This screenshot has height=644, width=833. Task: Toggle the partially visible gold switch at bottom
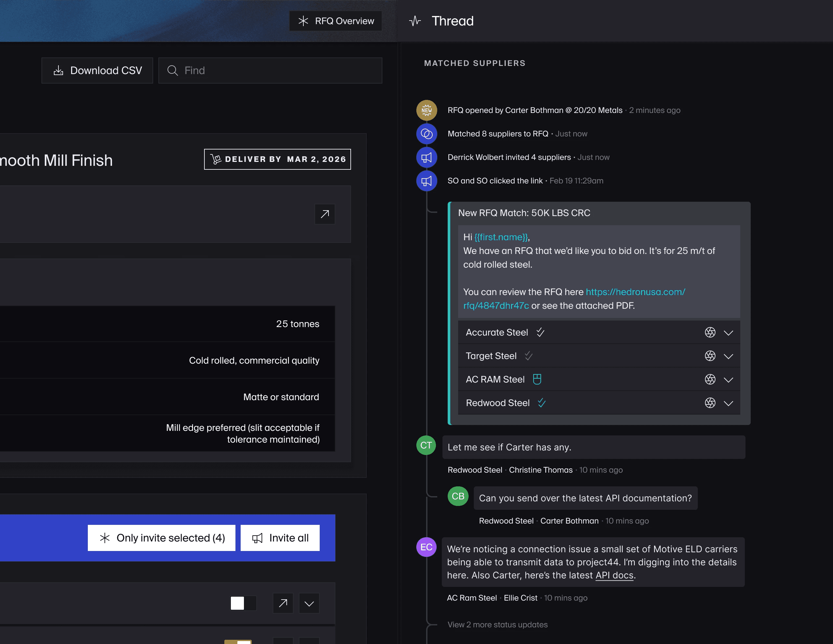pos(238,641)
